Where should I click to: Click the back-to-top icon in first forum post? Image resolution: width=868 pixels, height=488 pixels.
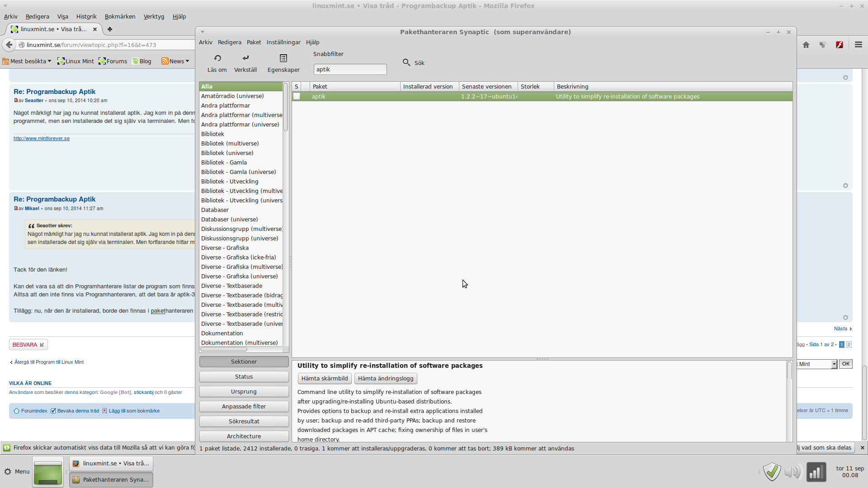(845, 78)
